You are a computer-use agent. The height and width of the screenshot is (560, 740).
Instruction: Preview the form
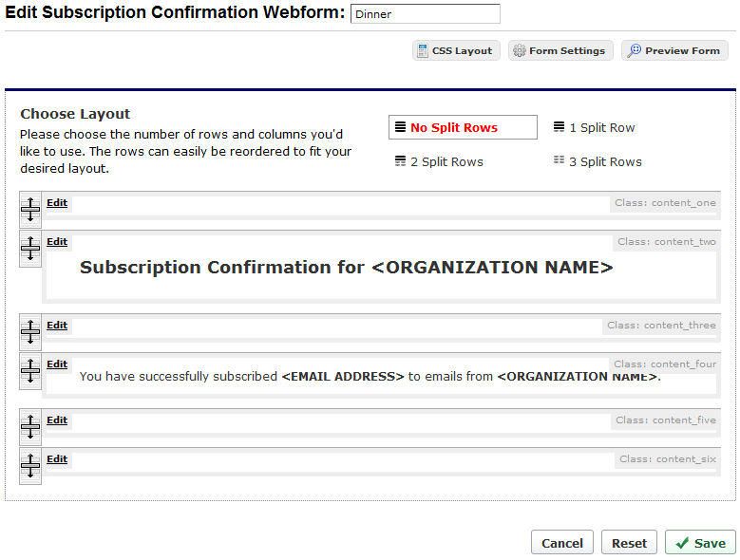click(x=674, y=50)
